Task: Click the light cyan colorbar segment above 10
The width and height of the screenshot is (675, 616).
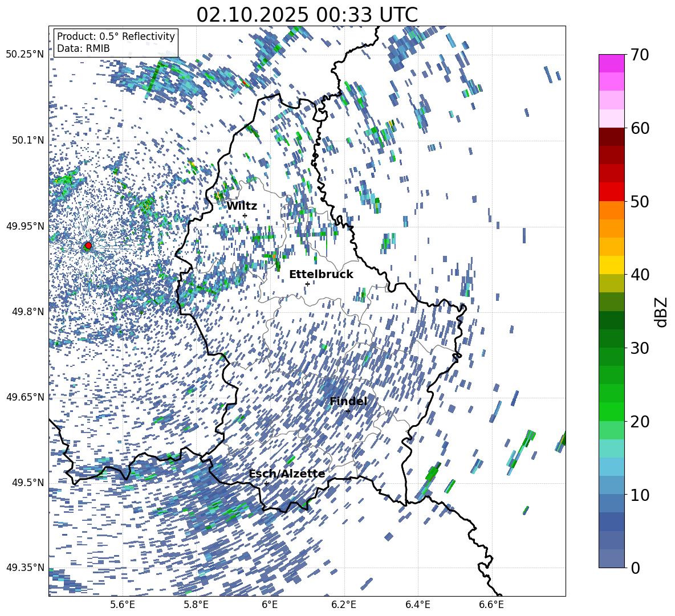Action: 611,467
